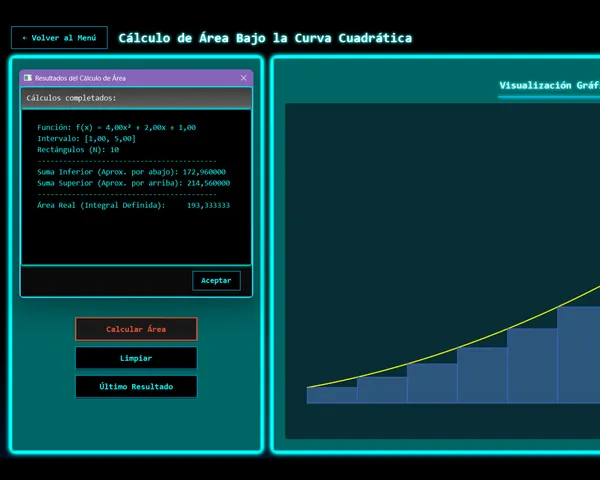Image resolution: width=600 pixels, height=480 pixels.
Task: Select the Rectángulos (N): 10 line
Action: point(78,150)
